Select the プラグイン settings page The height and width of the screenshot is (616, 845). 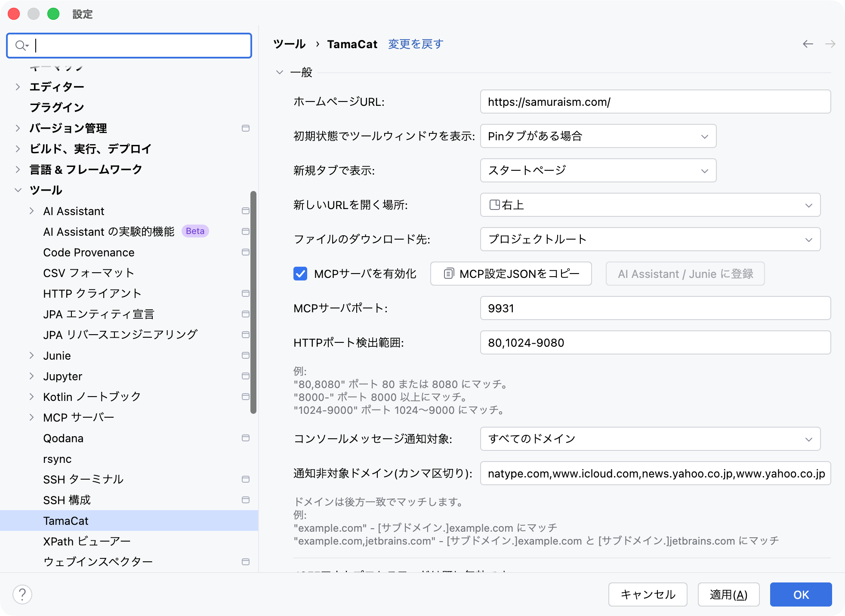coord(57,108)
